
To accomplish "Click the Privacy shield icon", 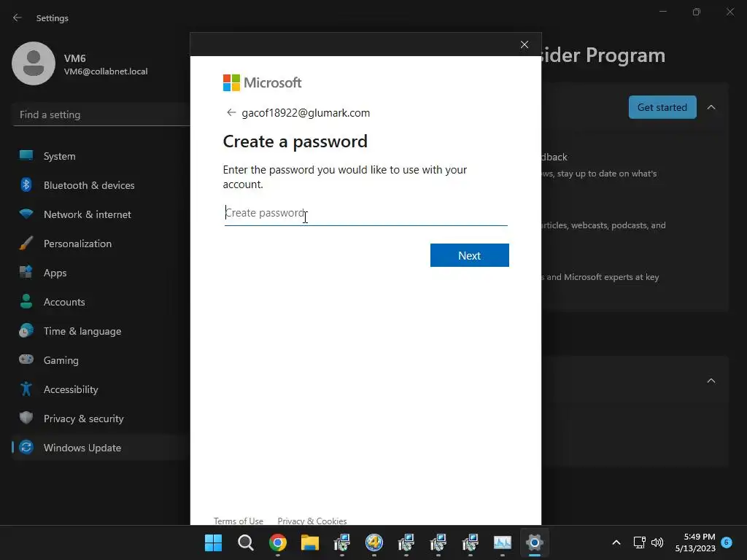I will coord(26,418).
